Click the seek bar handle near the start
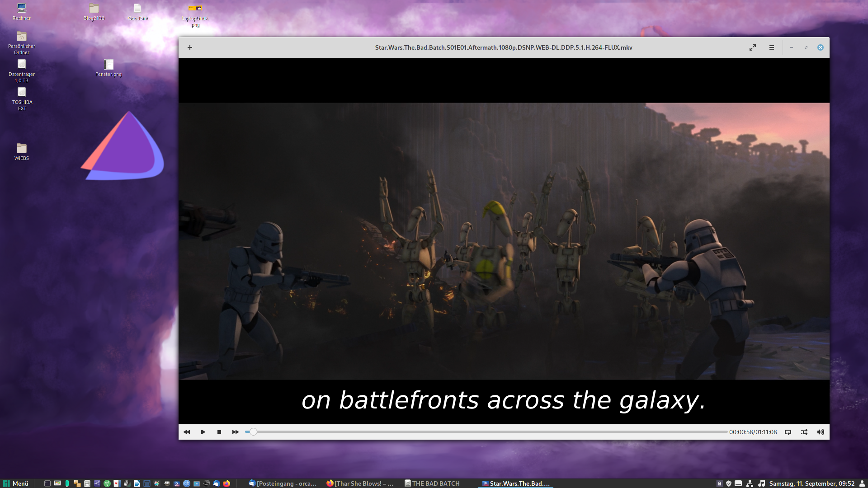The height and width of the screenshot is (488, 868). [x=253, y=432]
